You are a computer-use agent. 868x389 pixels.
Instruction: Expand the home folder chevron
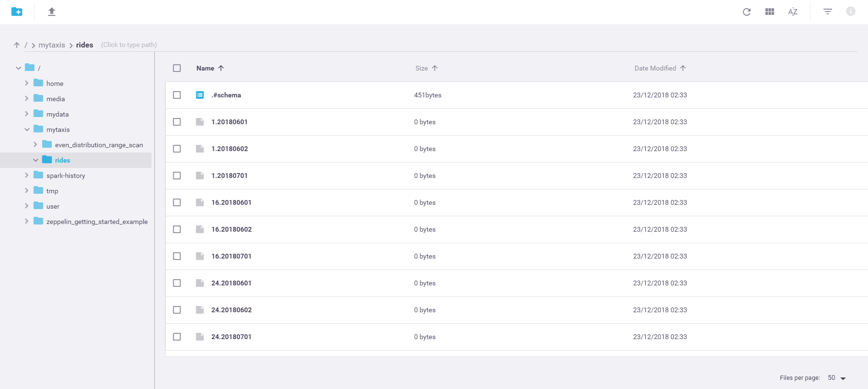pyautogui.click(x=27, y=83)
